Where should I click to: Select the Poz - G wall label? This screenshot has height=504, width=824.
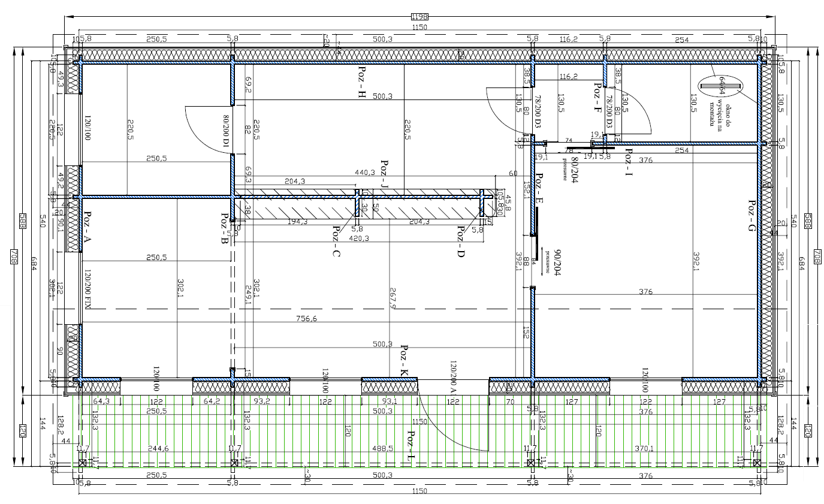click(x=751, y=217)
